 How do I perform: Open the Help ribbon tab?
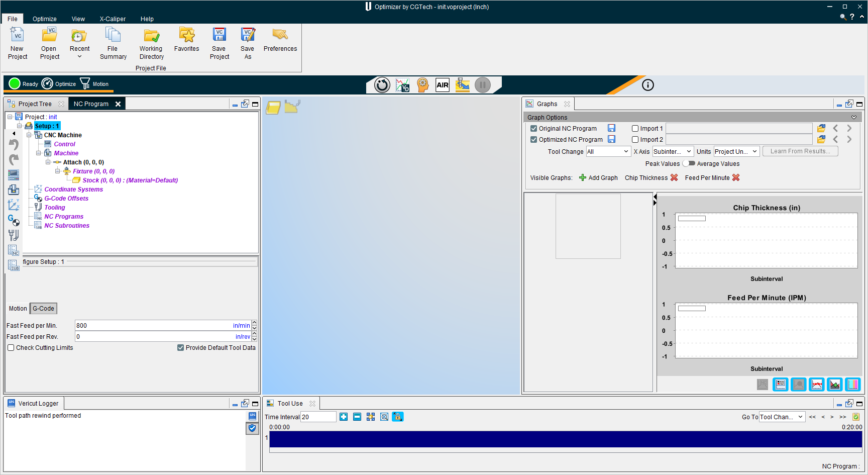[147, 19]
